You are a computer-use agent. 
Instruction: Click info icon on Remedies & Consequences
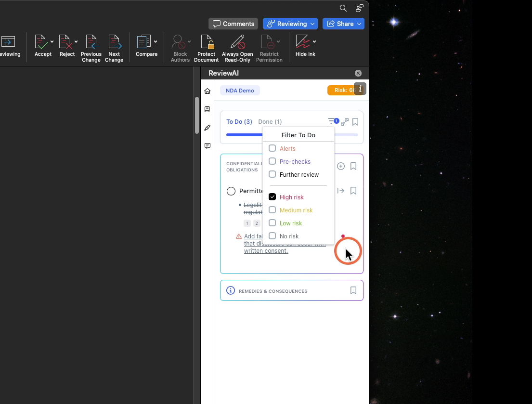(231, 290)
